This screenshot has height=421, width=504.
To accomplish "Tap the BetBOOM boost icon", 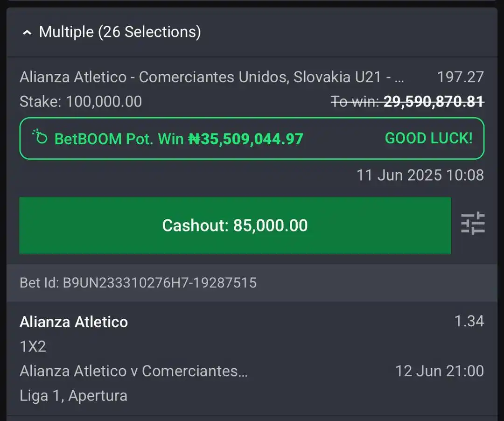I will (40, 137).
